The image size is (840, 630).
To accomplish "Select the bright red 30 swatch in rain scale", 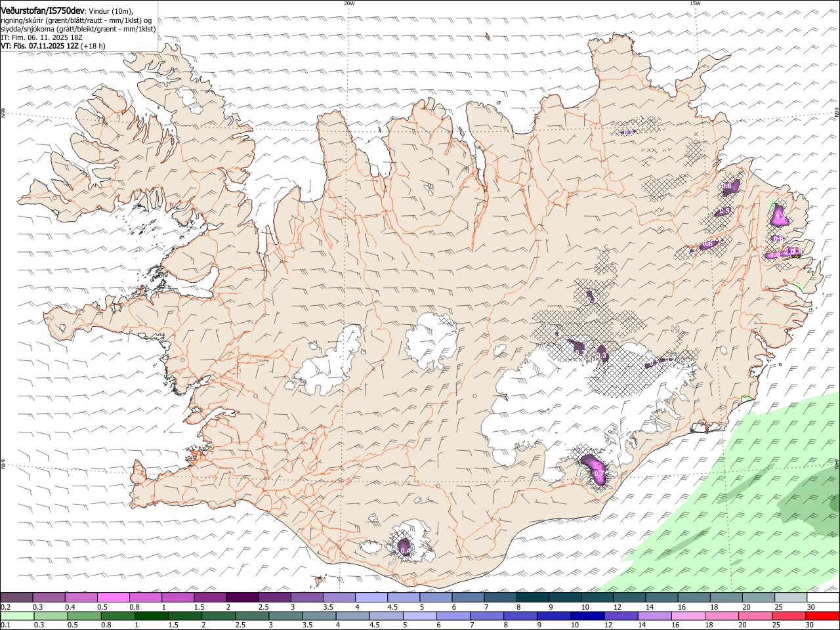I will [822, 616].
